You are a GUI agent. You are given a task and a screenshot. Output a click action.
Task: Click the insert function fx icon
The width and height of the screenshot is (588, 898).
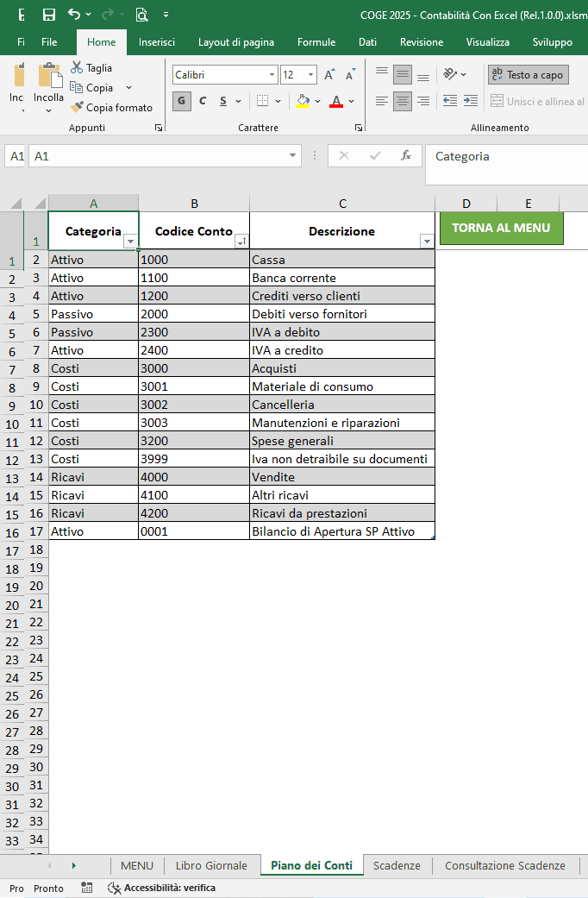(406, 156)
